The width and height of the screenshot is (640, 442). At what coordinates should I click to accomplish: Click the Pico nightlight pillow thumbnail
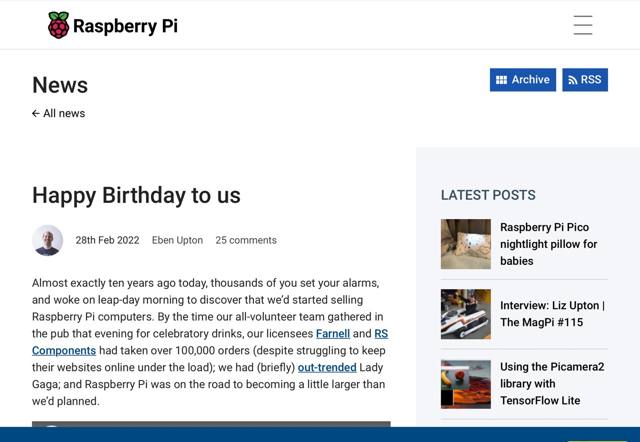coord(466,244)
